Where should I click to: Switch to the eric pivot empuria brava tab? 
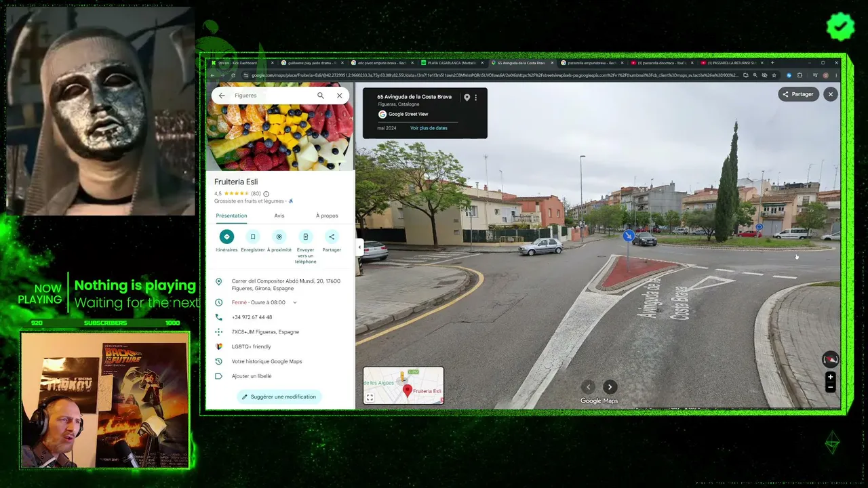pyautogui.click(x=382, y=63)
